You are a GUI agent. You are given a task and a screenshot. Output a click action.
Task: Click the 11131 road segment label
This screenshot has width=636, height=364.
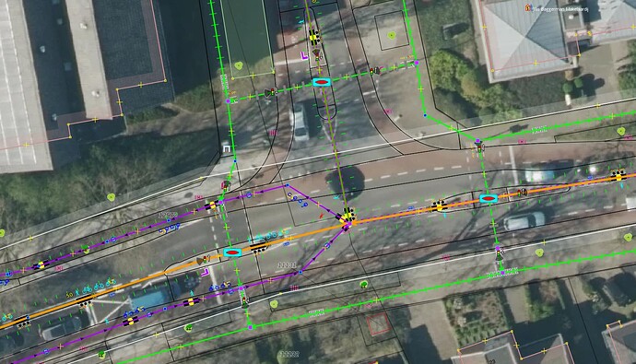[x=288, y=264]
